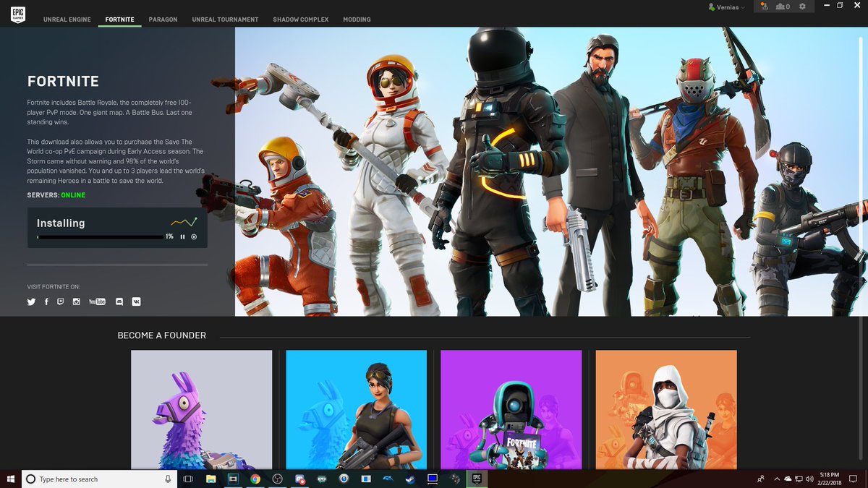Open the Modding tab

tap(357, 20)
